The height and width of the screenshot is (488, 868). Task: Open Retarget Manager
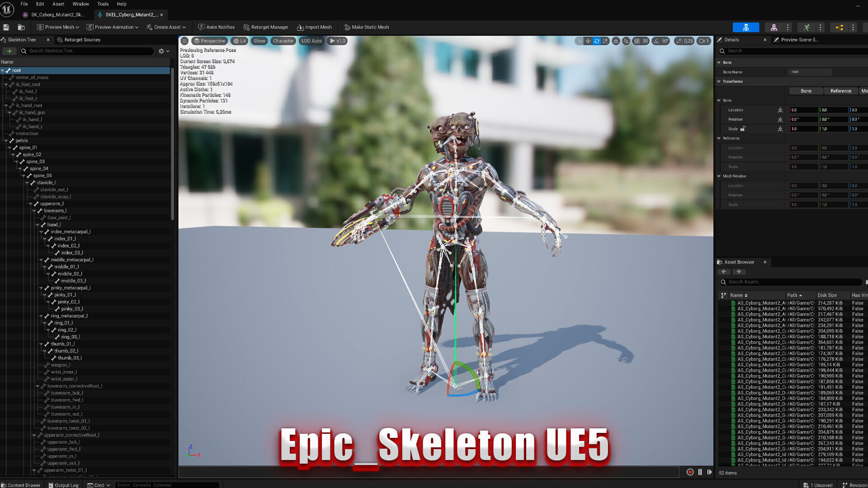(266, 27)
